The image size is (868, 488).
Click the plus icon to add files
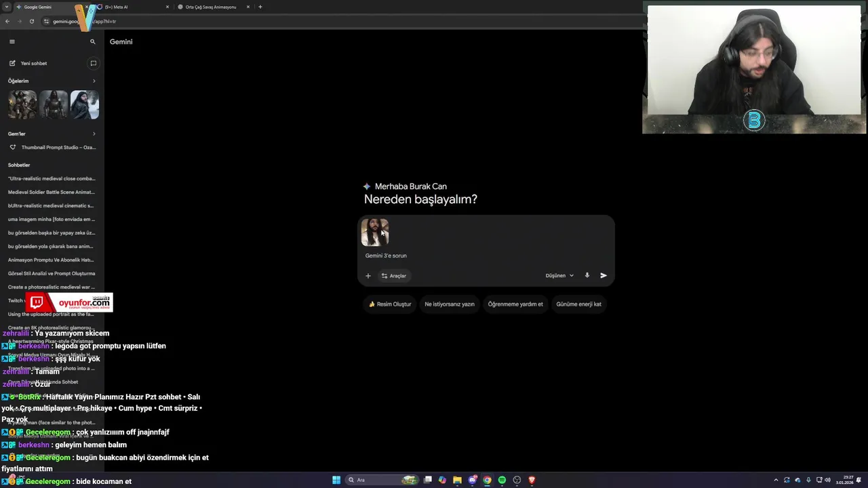pyautogui.click(x=368, y=276)
